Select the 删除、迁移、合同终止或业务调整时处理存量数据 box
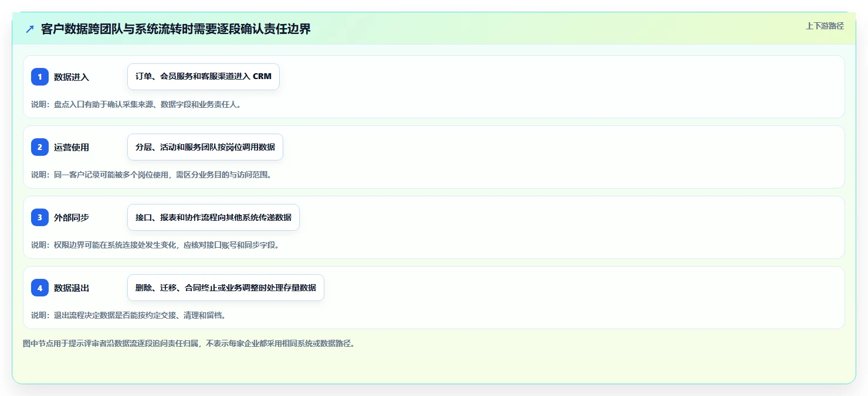The image size is (868, 396). point(226,288)
